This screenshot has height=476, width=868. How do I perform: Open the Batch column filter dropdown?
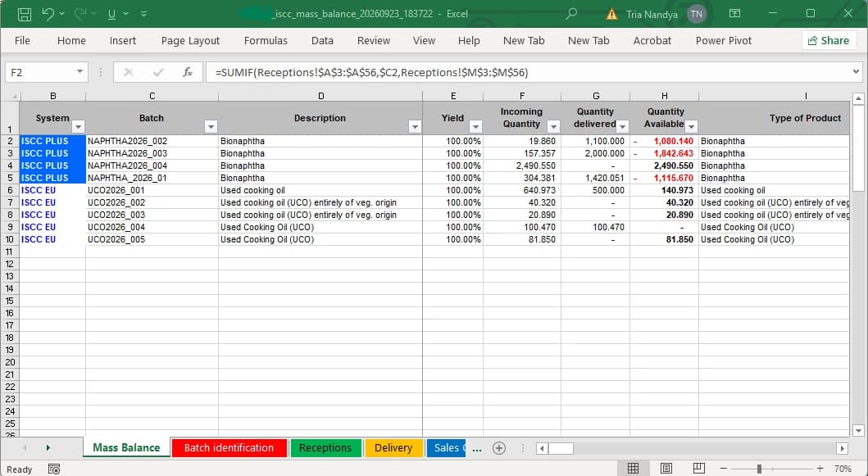pyautogui.click(x=211, y=127)
